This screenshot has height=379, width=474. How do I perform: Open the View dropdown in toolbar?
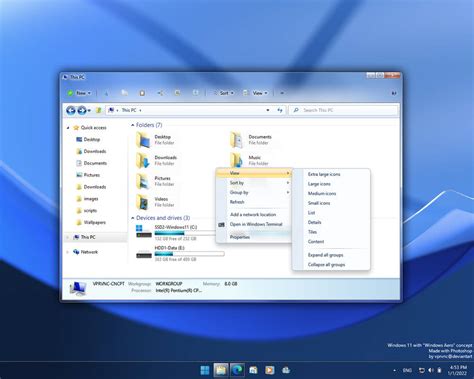[x=256, y=93]
